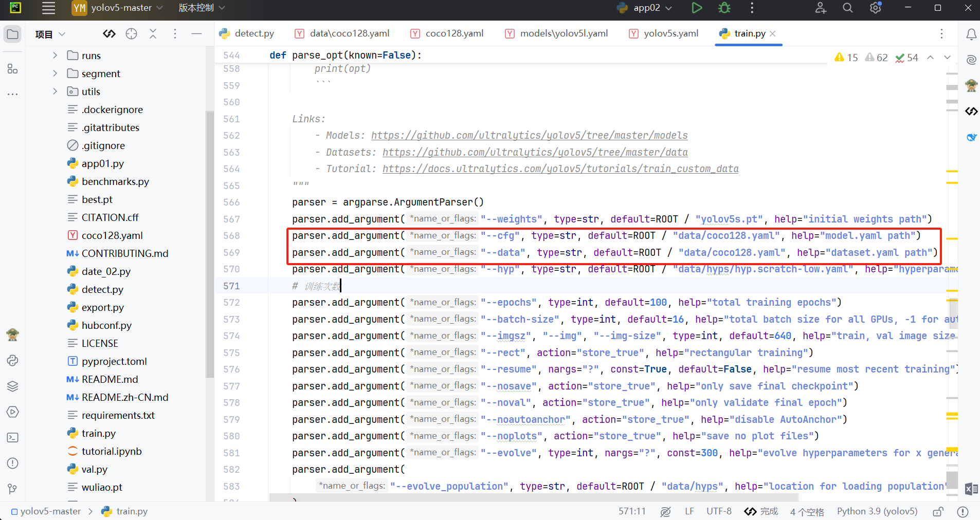Open the ultralytics models GitHub link
The width and height of the screenshot is (980, 520).
click(529, 135)
